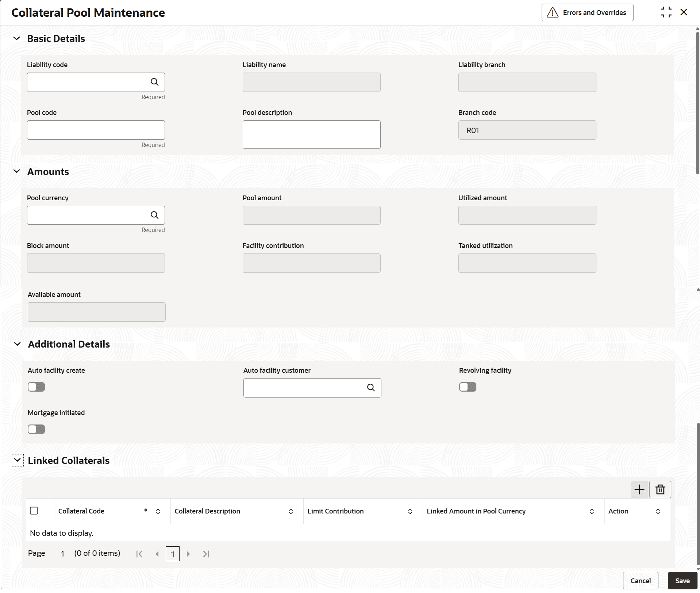This screenshot has width=700, height=593.
Task: Click the Block amount field
Action: coord(96,263)
